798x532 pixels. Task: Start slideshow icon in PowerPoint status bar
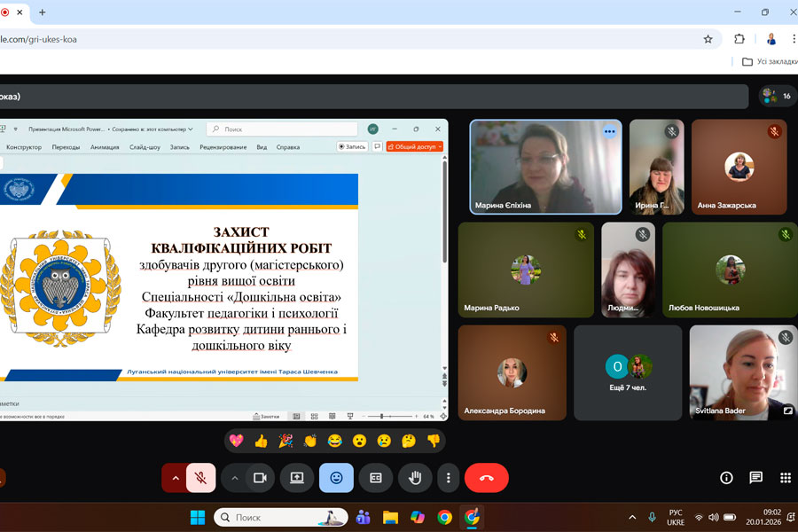(x=350, y=417)
